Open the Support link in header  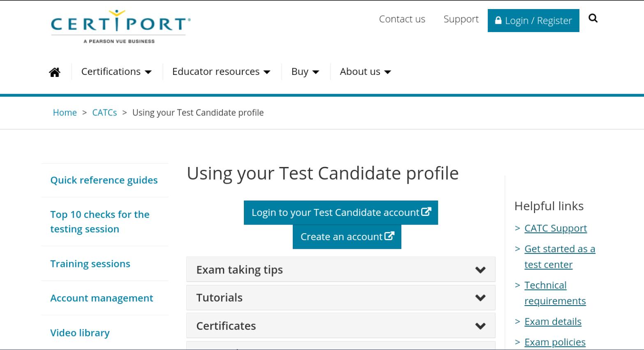coord(461,19)
